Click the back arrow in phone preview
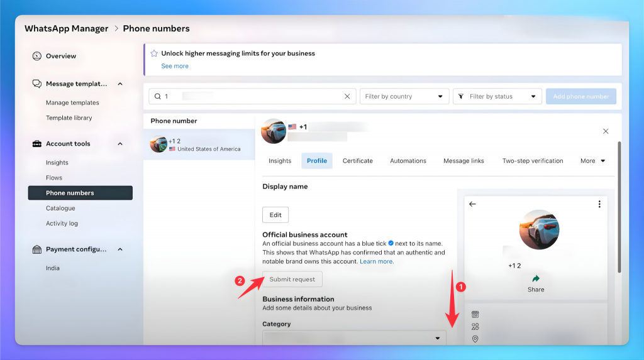 pos(473,204)
